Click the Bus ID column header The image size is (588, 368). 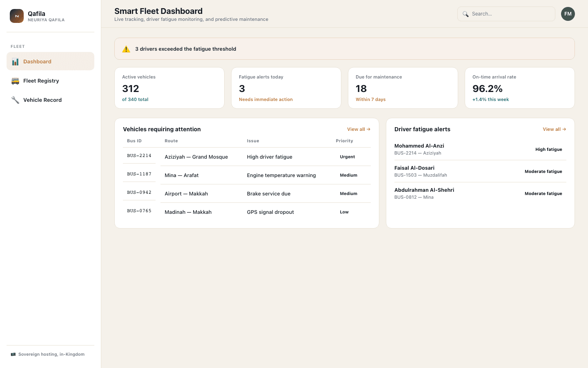coord(134,141)
